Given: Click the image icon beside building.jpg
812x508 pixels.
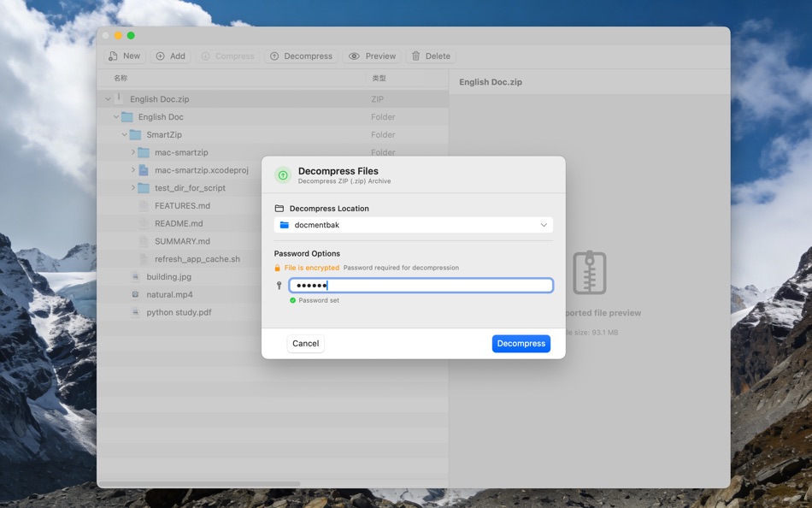Looking at the screenshot, I should (136, 276).
